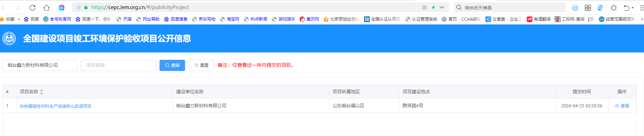Click the green lock security icon
The width and height of the screenshot is (644, 136).
click(86, 7)
